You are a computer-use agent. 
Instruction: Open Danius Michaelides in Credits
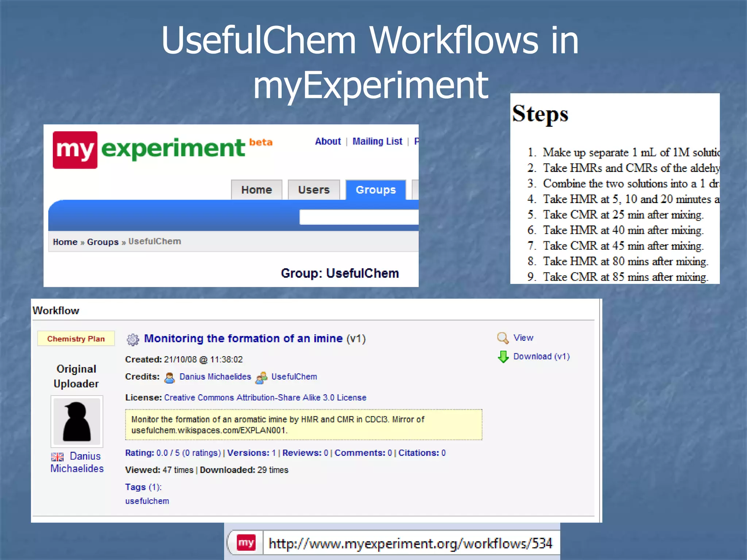(215, 377)
